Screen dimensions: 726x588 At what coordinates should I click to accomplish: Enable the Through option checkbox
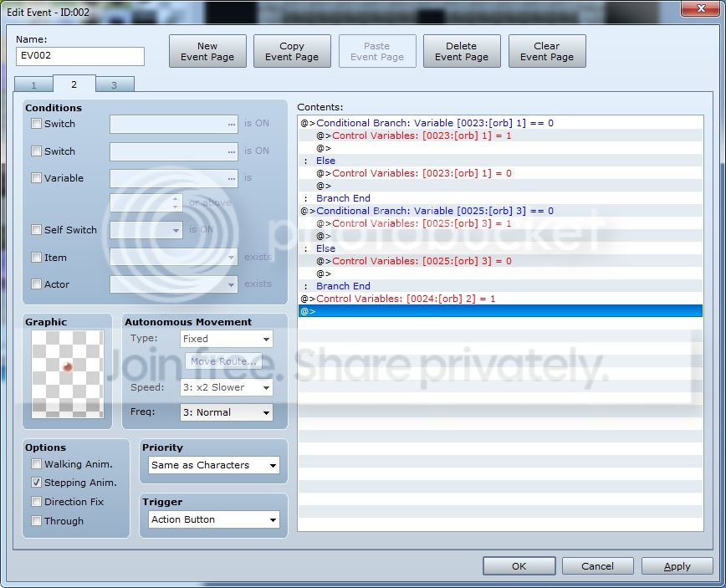pos(36,521)
